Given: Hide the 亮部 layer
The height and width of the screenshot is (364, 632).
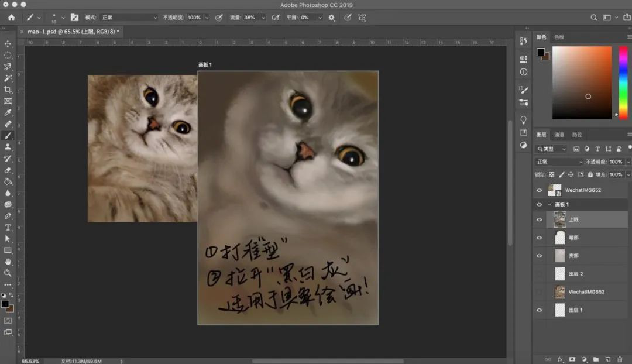Looking at the screenshot, I should pos(540,256).
